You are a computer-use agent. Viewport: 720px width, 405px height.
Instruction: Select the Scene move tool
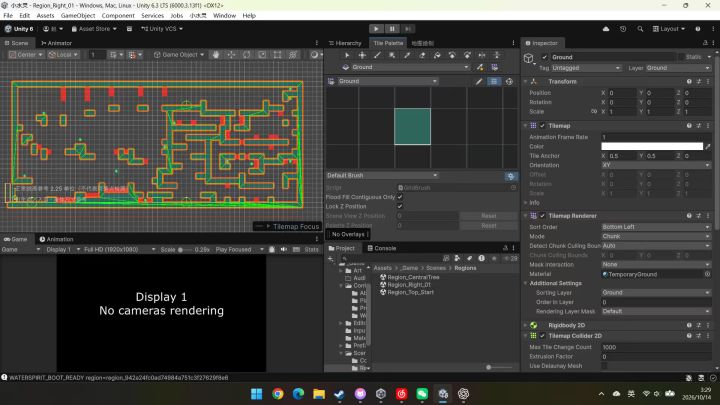point(231,55)
